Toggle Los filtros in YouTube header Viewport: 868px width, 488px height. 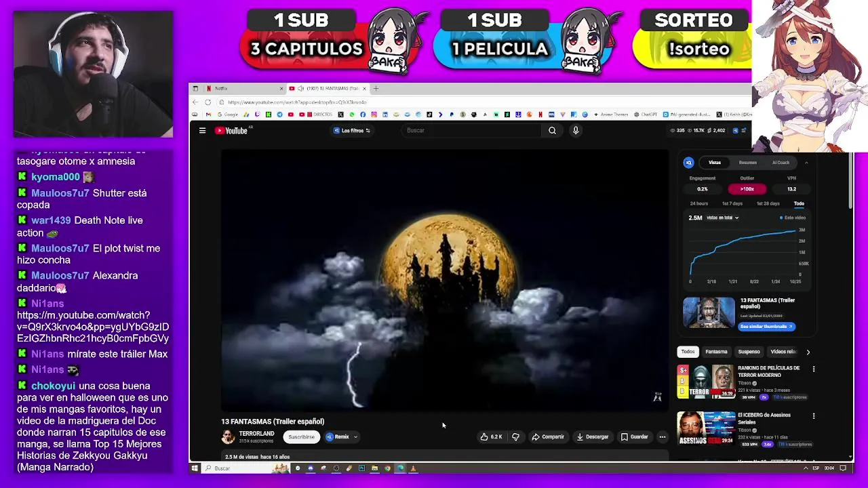[x=352, y=131]
